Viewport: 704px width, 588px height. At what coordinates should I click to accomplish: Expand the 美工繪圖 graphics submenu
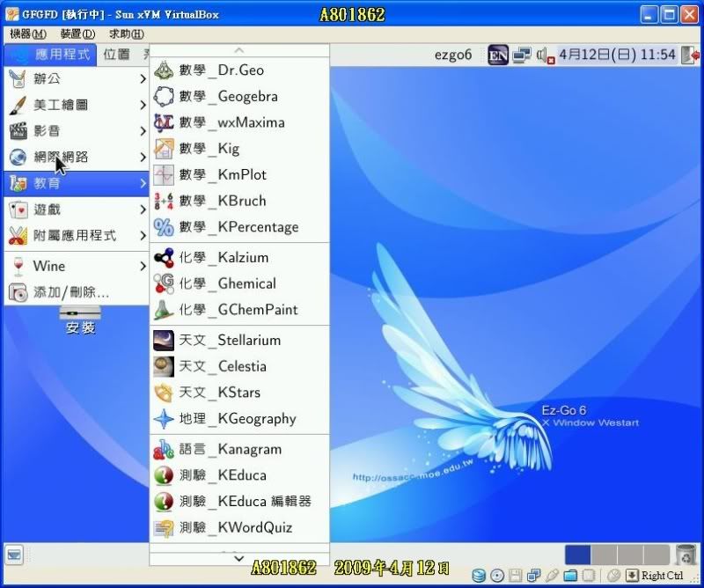77,105
